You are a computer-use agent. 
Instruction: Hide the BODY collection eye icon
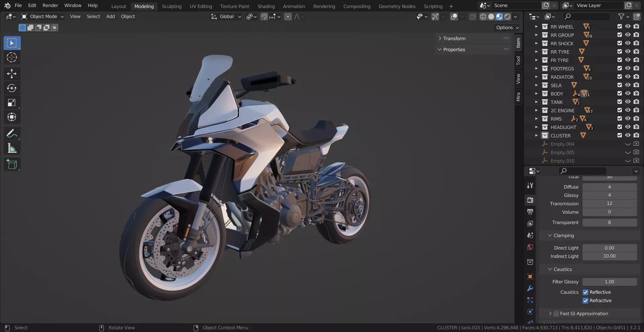[x=628, y=93]
